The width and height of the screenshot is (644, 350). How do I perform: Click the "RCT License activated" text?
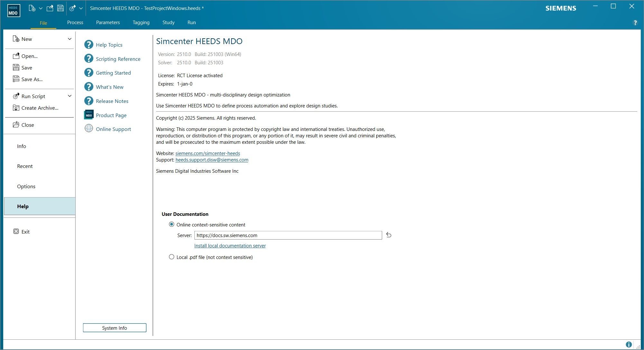200,76
